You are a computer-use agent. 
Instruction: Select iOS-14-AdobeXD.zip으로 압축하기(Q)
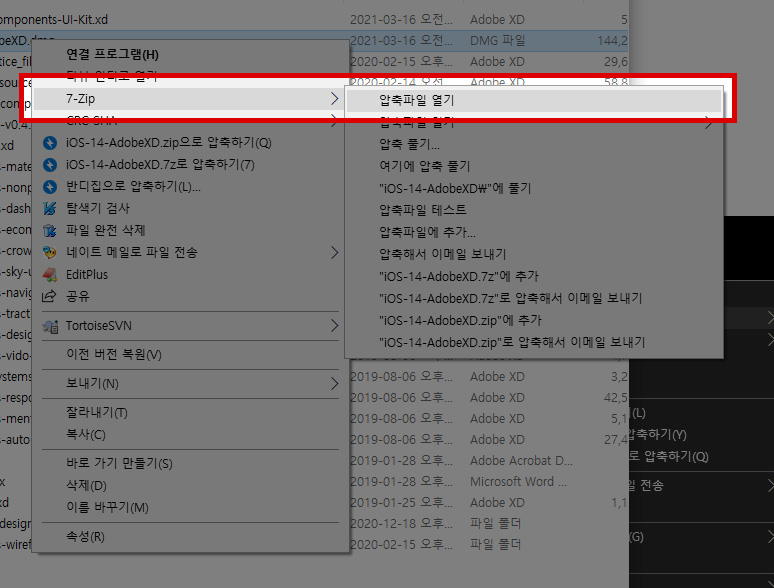169,143
